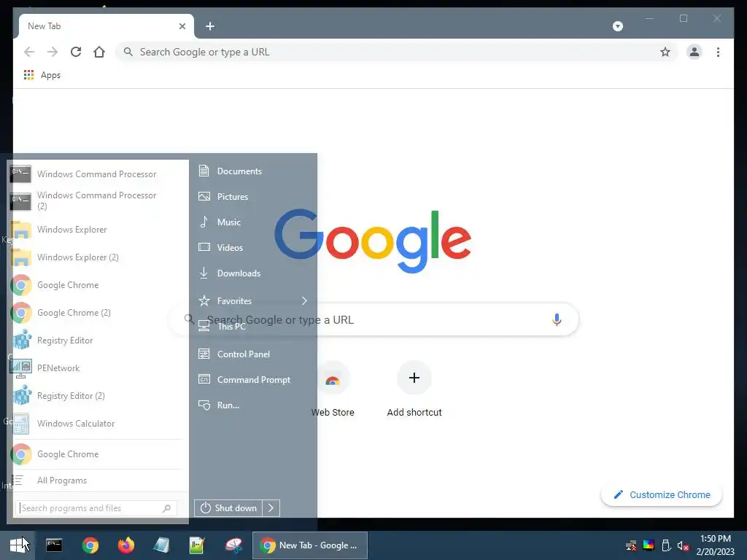Open Windows Explorer from start menu
The image size is (747, 560).
pyautogui.click(x=97, y=230)
